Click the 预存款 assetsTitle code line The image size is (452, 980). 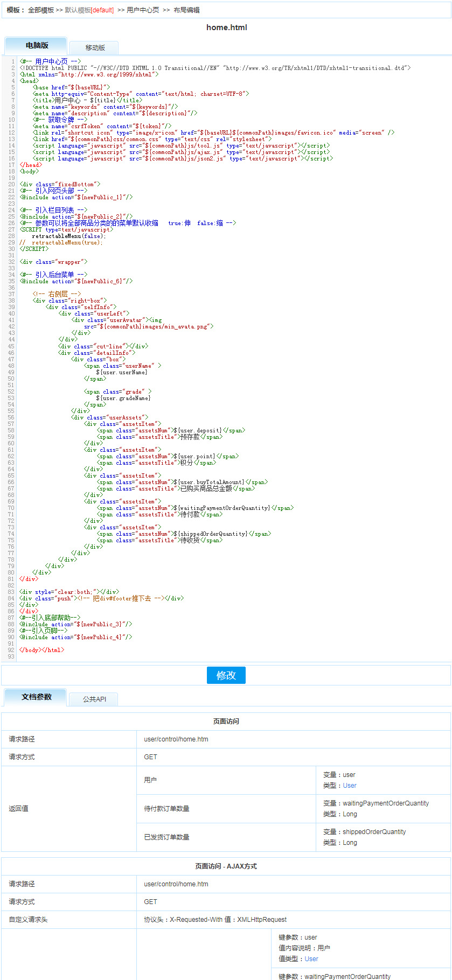coord(159,437)
